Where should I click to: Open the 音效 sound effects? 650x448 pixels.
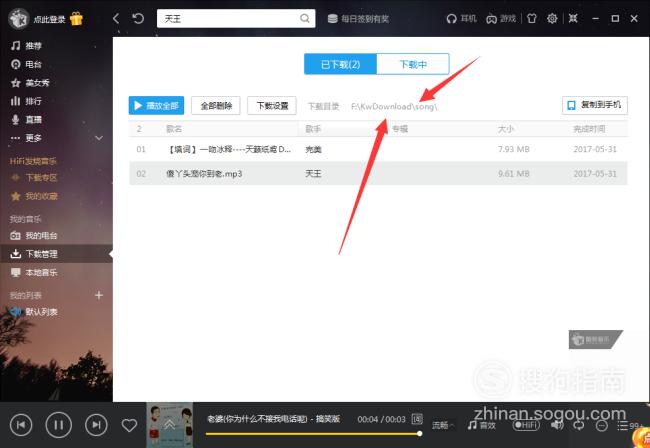(x=481, y=425)
